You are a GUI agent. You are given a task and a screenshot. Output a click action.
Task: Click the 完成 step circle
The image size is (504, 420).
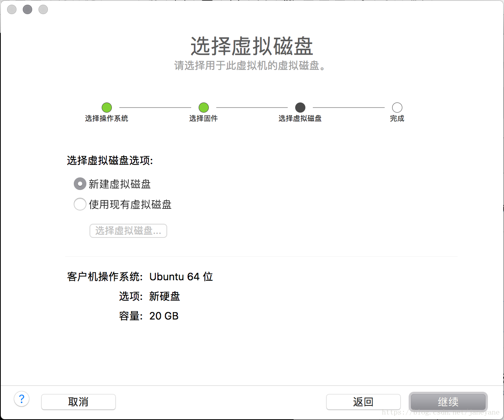click(x=397, y=108)
